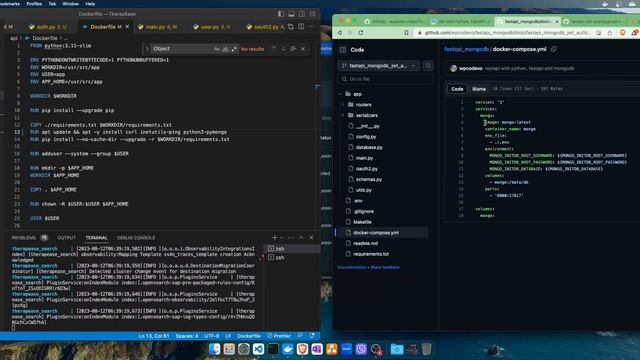The width and height of the screenshot is (640, 360).
Task: Switch to Blame view on GitHub
Action: [479, 89]
